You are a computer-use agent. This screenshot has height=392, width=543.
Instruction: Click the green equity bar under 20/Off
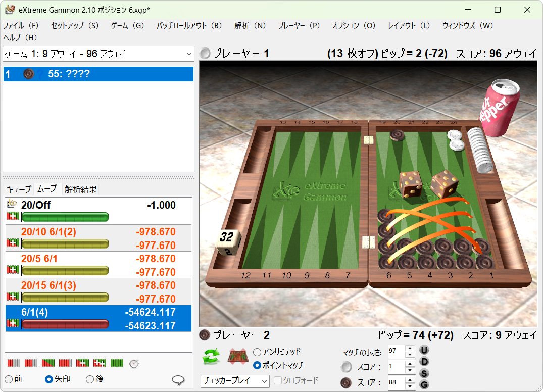click(x=65, y=217)
